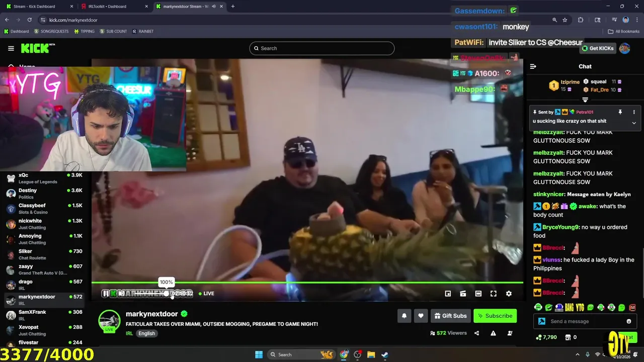Open Dashboard bookmark

click(16, 31)
